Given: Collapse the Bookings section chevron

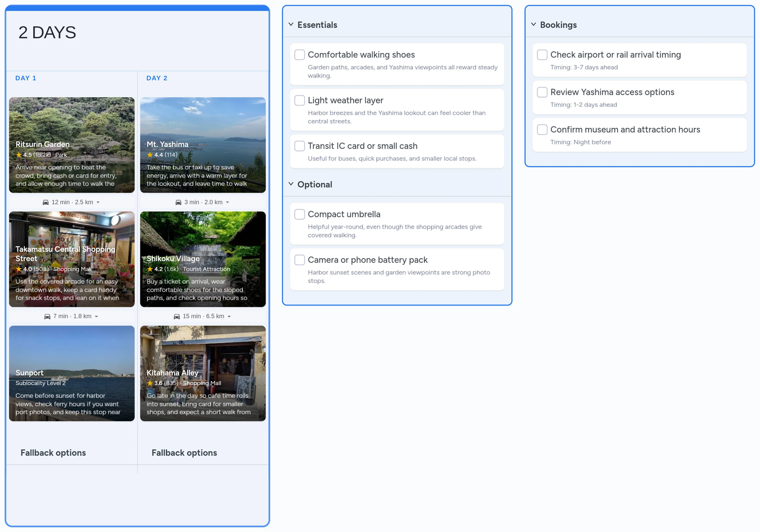Looking at the screenshot, I should (534, 25).
